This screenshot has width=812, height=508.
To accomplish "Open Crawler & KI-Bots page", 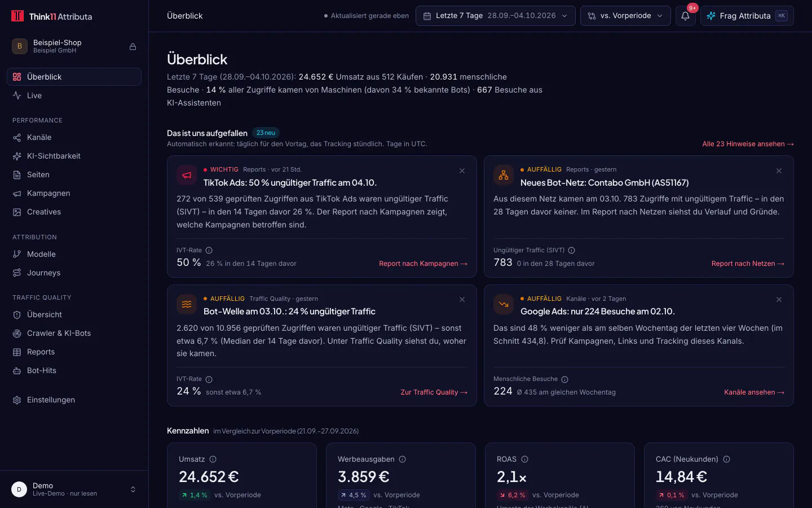I will point(74,333).
